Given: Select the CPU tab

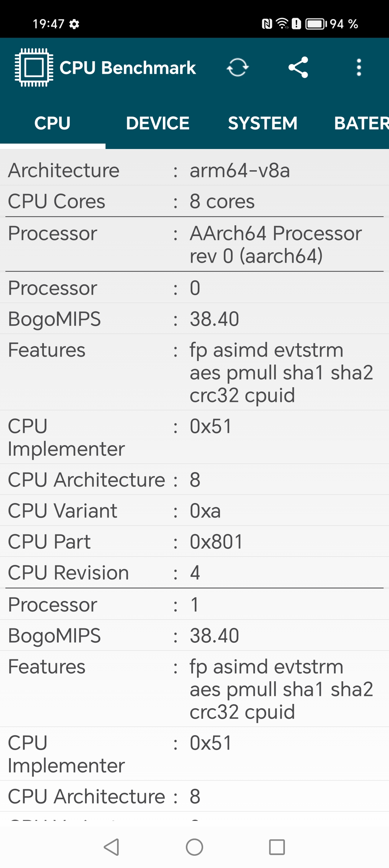Looking at the screenshot, I should pyautogui.click(x=53, y=123).
